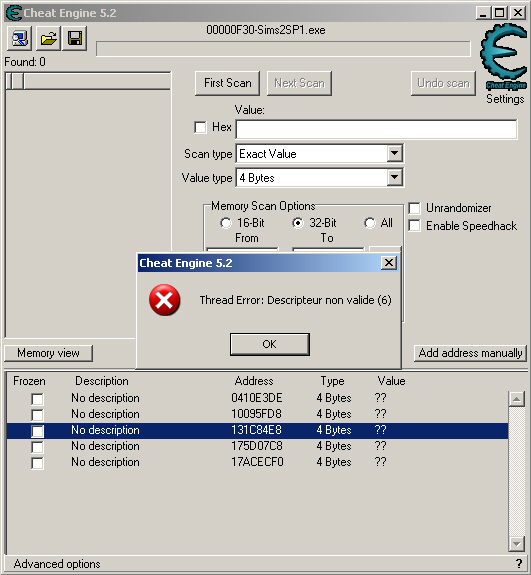Check Enable Speedhack option
Screen dimensions: 531x575
tap(414, 226)
